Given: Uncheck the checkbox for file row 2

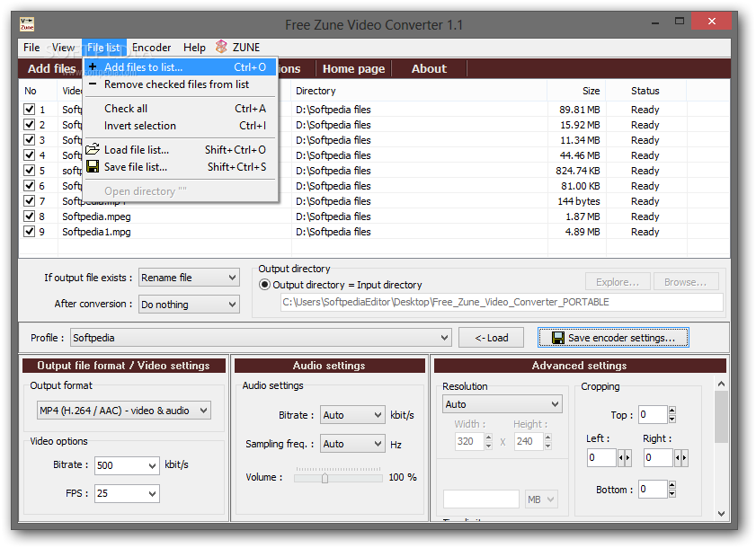Looking at the screenshot, I should click(30, 124).
